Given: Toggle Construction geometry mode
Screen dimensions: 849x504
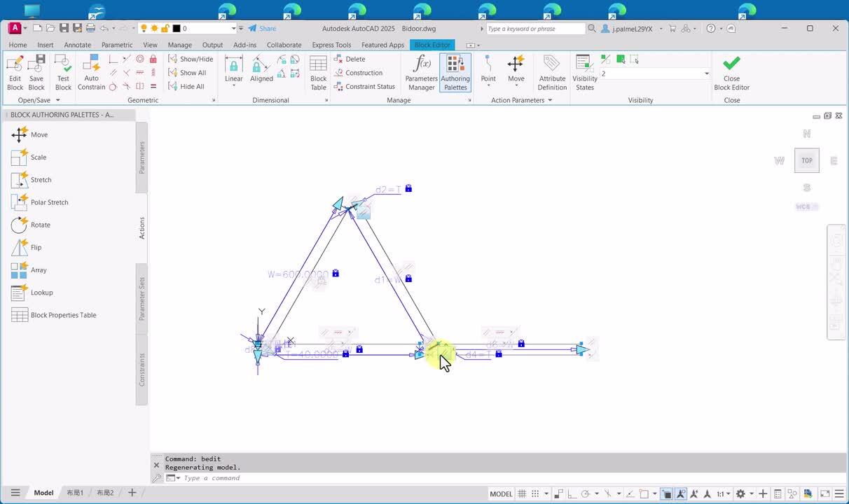Looking at the screenshot, I should 358,73.
